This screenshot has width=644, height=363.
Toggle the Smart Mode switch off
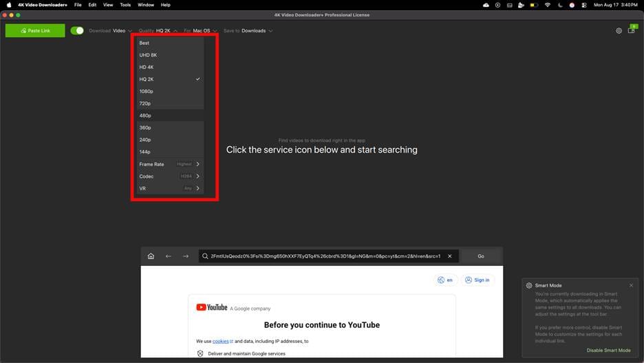coord(77,30)
